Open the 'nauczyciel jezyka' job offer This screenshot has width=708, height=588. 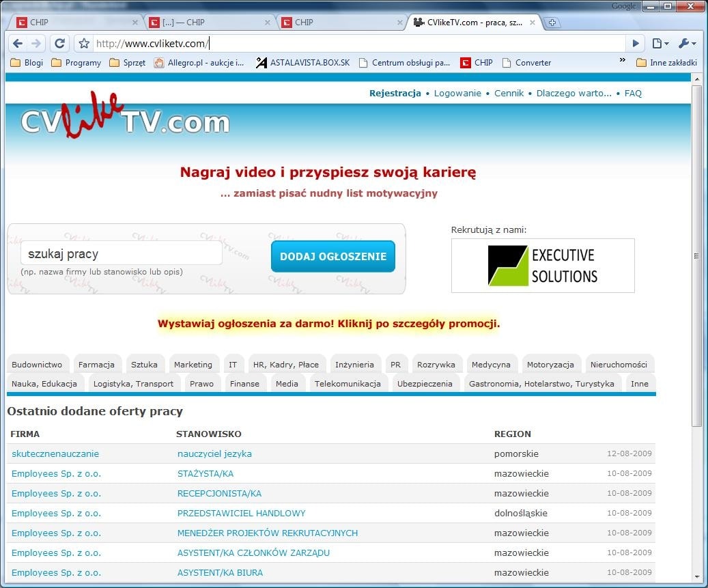[x=214, y=453]
